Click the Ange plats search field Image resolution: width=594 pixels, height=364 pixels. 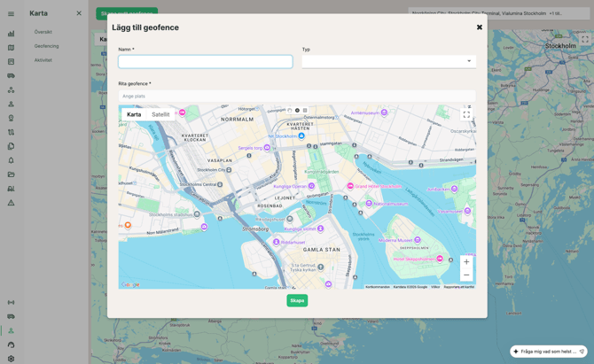pyautogui.click(x=296, y=96)
